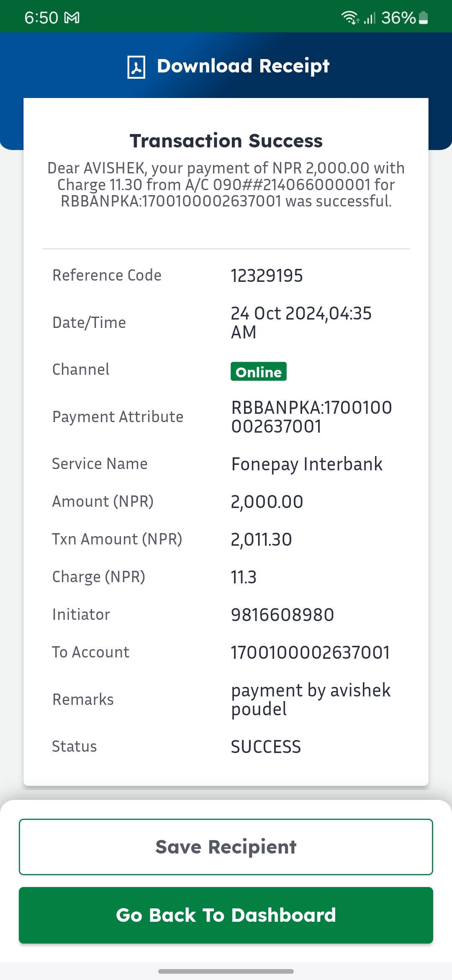Tap the initiator number 9816608980
The height and width of the screenshot is (980, 452).
pos(282,615)
